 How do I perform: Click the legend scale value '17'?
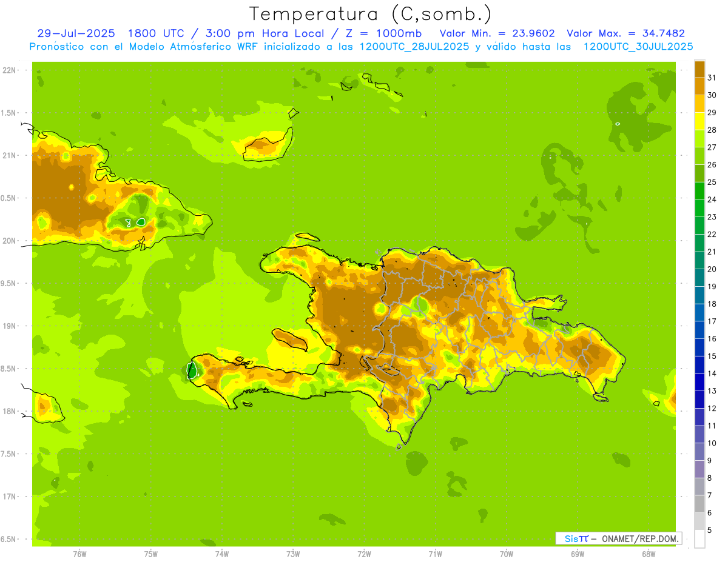pos(712,321)
